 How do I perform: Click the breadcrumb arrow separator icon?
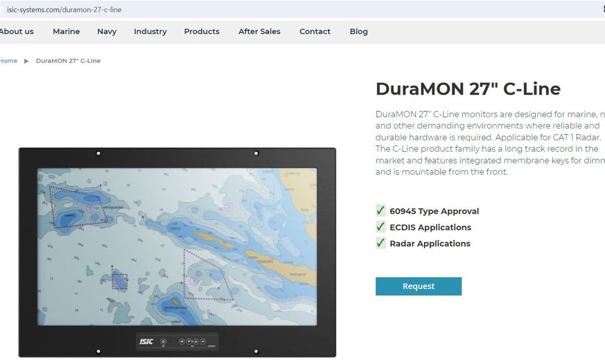pos(26,61)
